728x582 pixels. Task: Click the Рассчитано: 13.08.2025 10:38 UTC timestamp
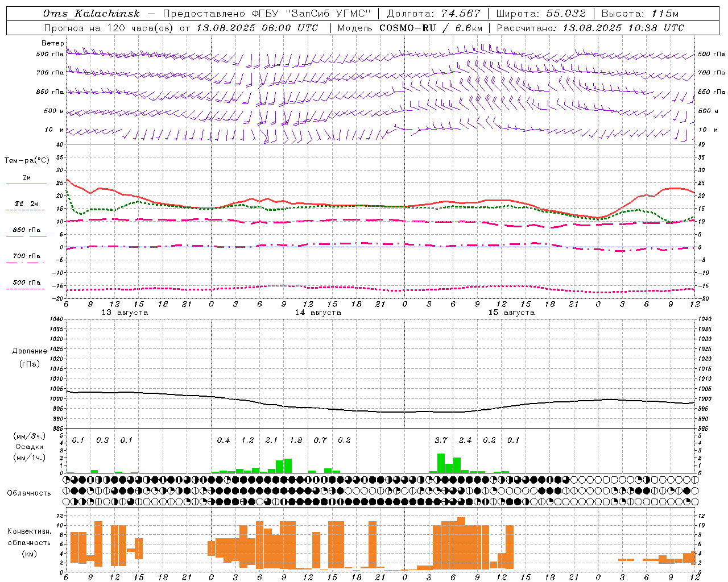pyautogui.click(x=590, y=28)
